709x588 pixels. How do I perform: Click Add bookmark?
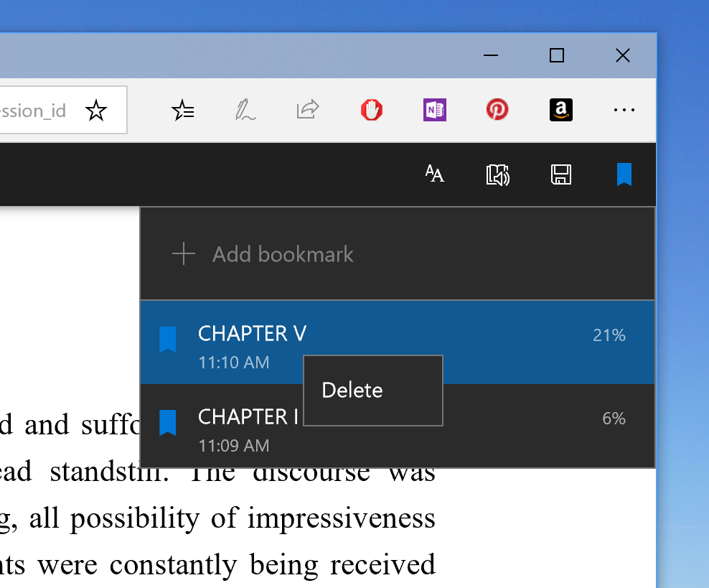pos(283,254)
